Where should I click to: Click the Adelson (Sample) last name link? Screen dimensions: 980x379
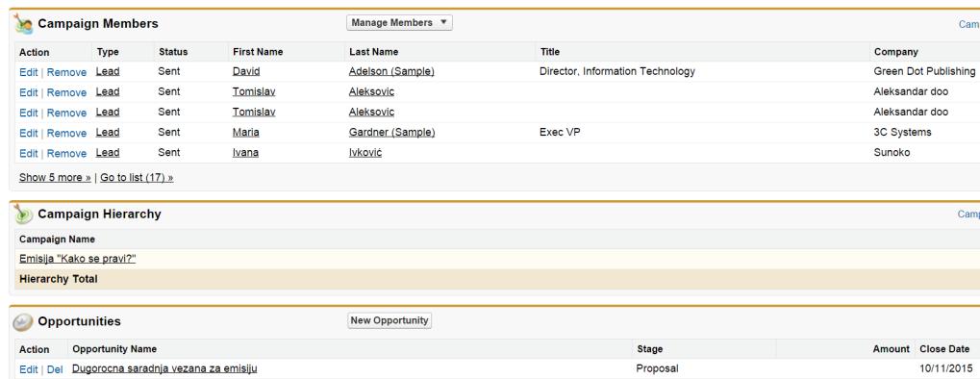point(391,71)
